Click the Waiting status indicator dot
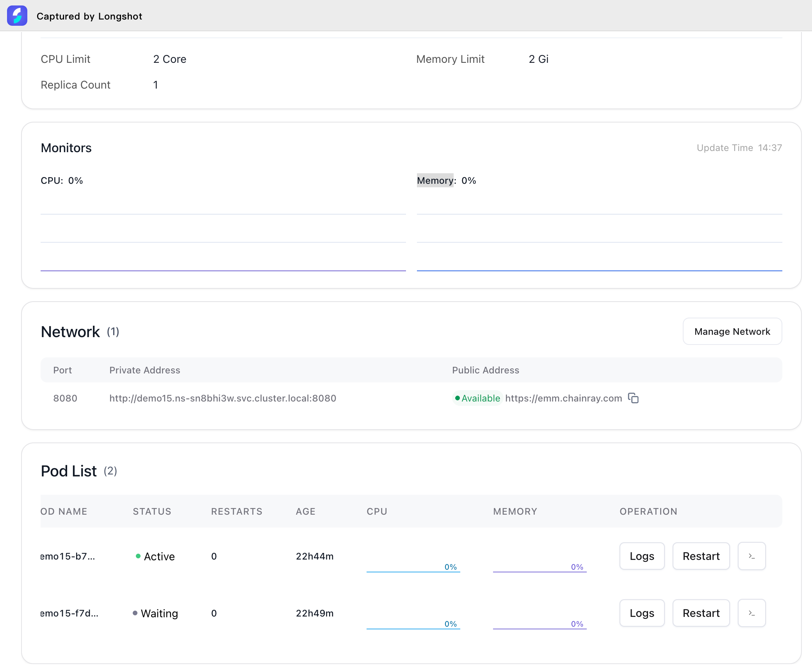The image size is (812, 668). (x=135, y=613)
